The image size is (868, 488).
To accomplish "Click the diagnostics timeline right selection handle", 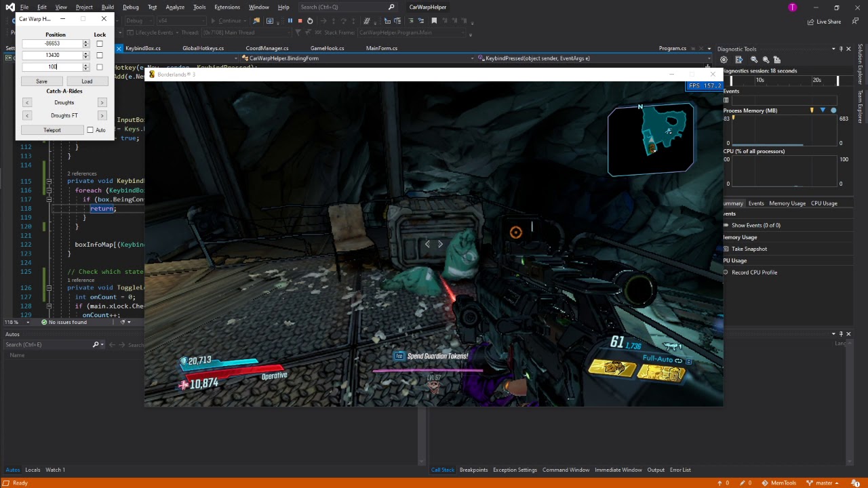I will pyautogui.click(x=837, y=81).
